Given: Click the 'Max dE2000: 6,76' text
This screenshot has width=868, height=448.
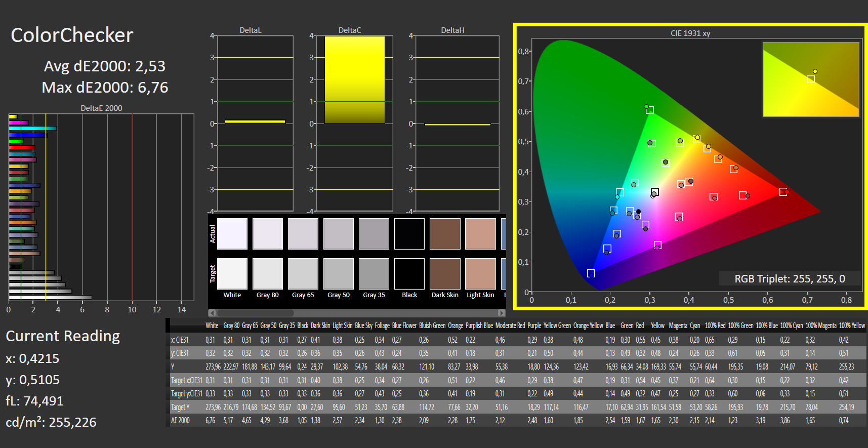Looking at the screenshot, I should 105,88.
